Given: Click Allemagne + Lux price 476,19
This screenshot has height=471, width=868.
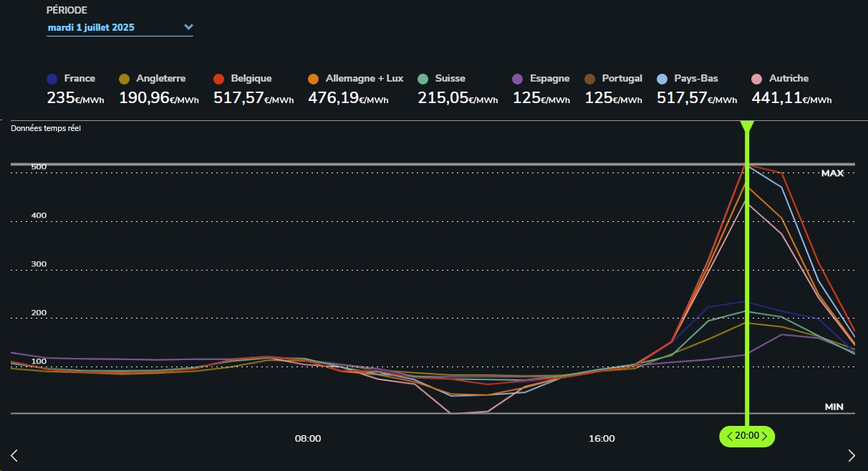Looking at the screenshot, I should (348, 98).
